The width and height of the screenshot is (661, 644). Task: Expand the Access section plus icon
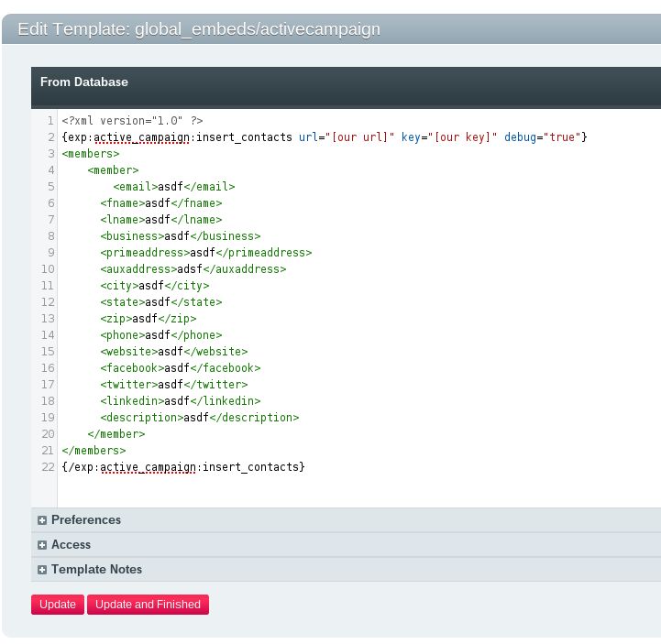(42, 545)
